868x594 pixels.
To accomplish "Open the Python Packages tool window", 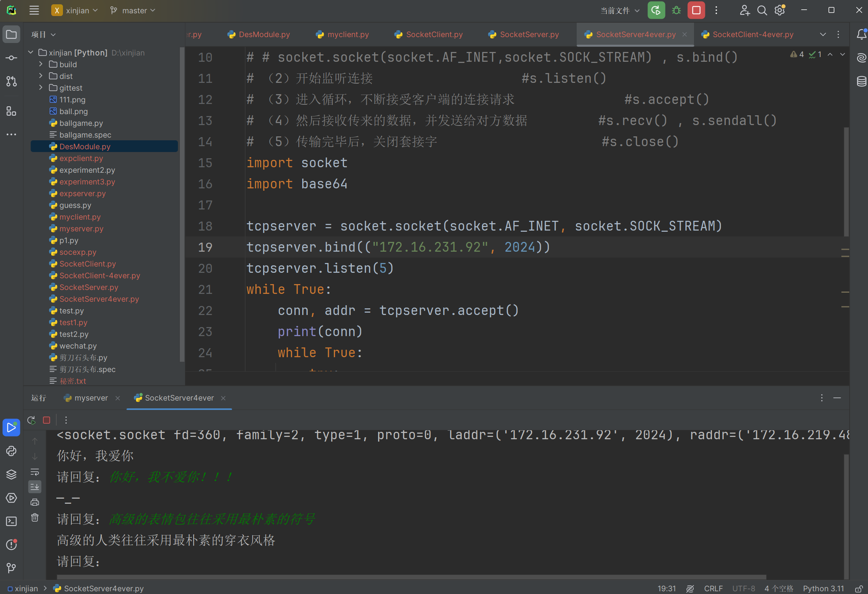I will click(11, 474).
